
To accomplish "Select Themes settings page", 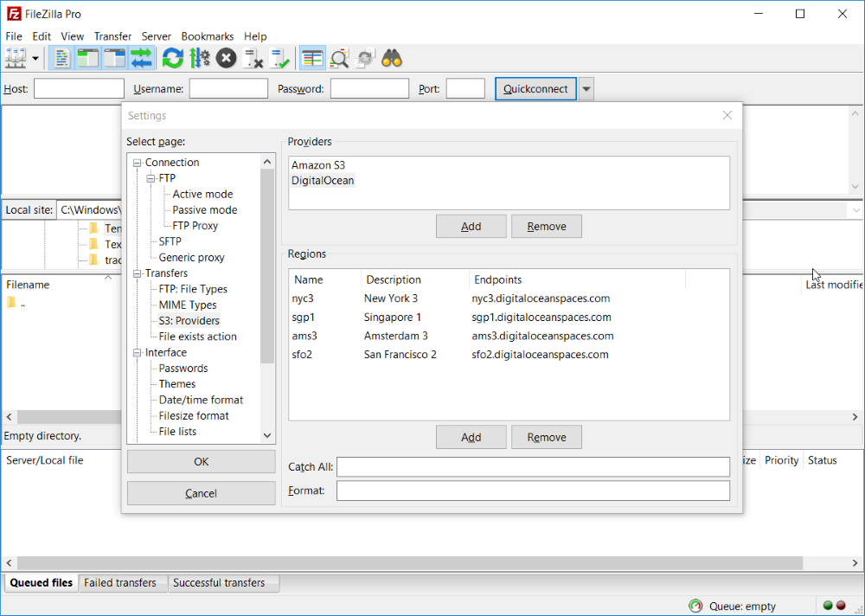I will pyautogui.click(x=177, y=384).
